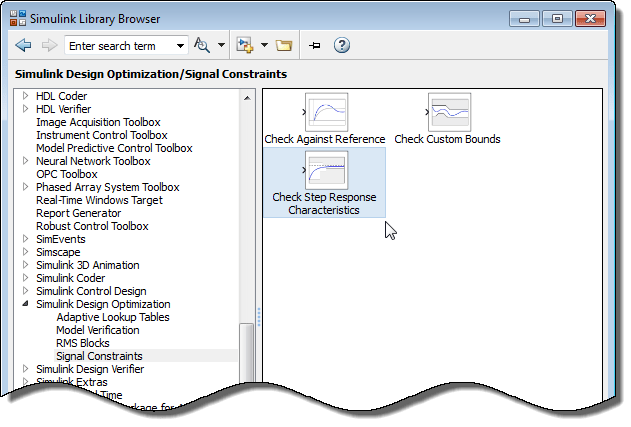Screen dimensions: 631x427
Task: Click the grayed forward arrow
Action: pos(49,45)
